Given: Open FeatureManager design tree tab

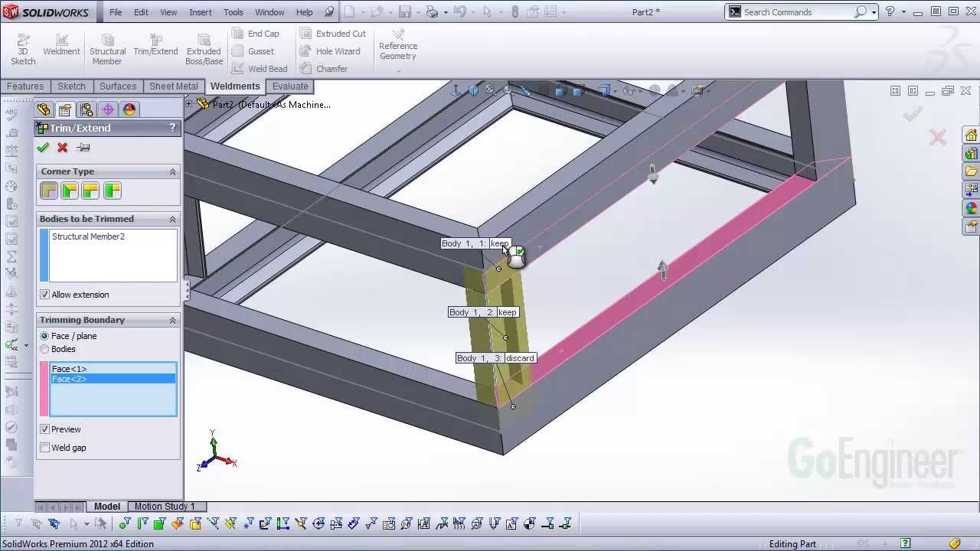Looking at the screenshot, I should [x=44, y=109].
